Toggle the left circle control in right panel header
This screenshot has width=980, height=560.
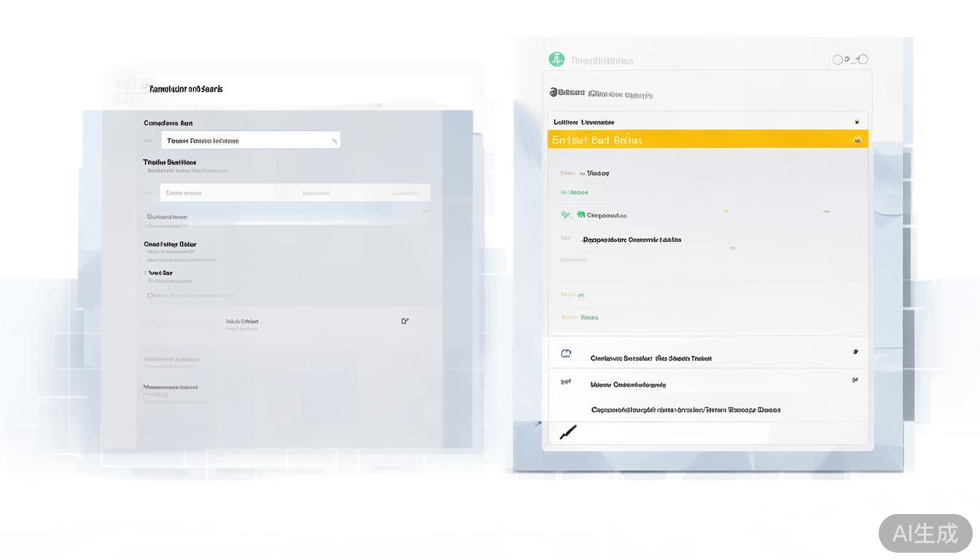click(838, 60)
